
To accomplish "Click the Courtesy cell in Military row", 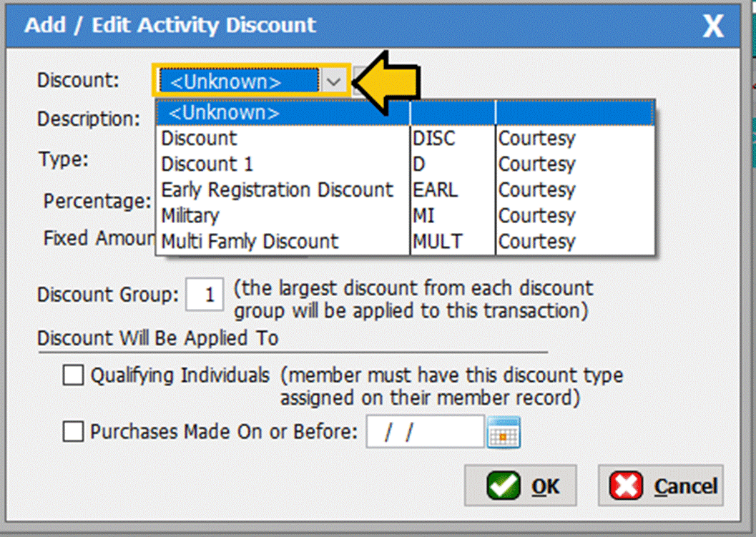I will tap(536, 216).
